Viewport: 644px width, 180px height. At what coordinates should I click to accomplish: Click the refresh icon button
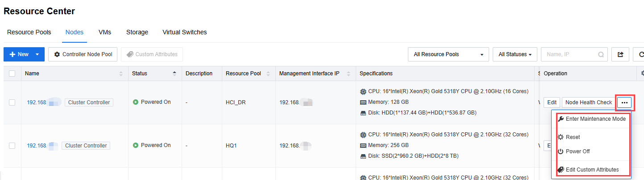(639, 54)
